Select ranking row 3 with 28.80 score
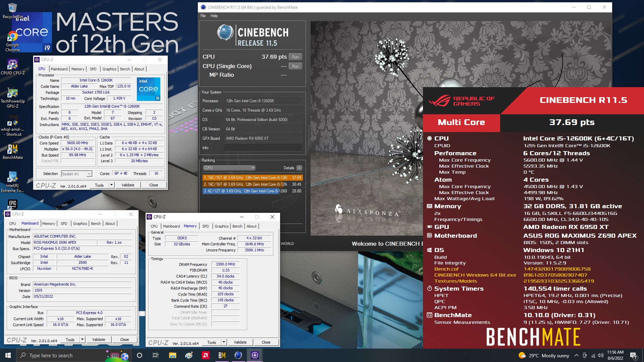 [x=252, y=191]
